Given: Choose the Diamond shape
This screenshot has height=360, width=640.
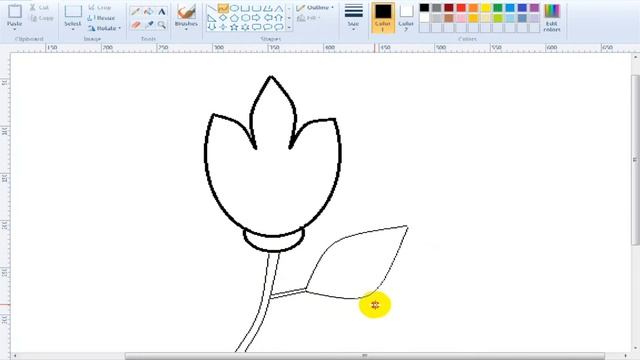Looking at the screenshot, I should [223, 18].
